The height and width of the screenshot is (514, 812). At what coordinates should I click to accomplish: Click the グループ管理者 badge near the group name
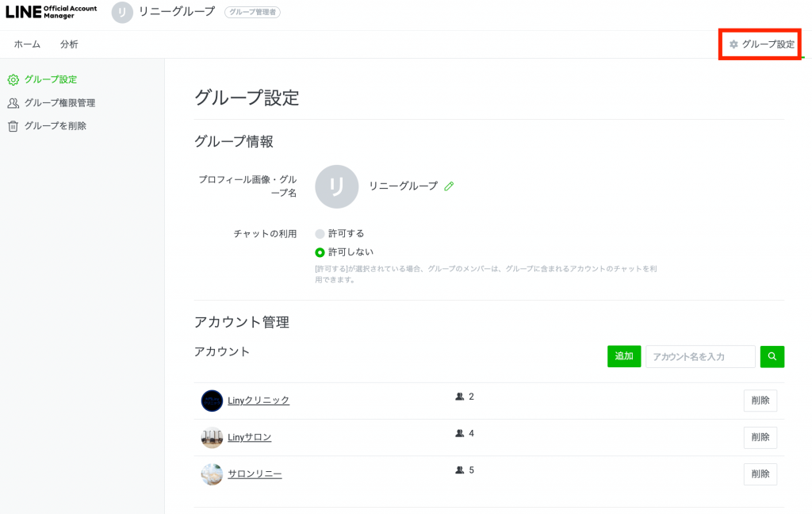tap(251, 12)
